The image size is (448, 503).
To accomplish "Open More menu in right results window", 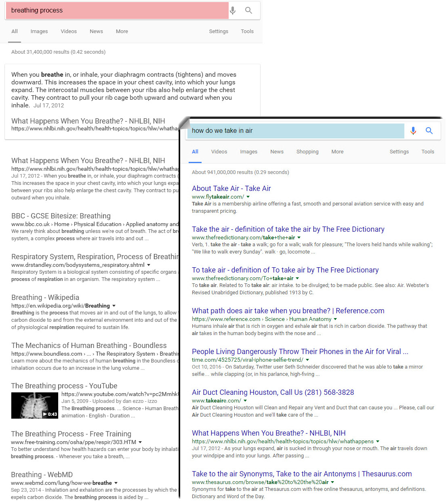I will click(x=337, y=152).
